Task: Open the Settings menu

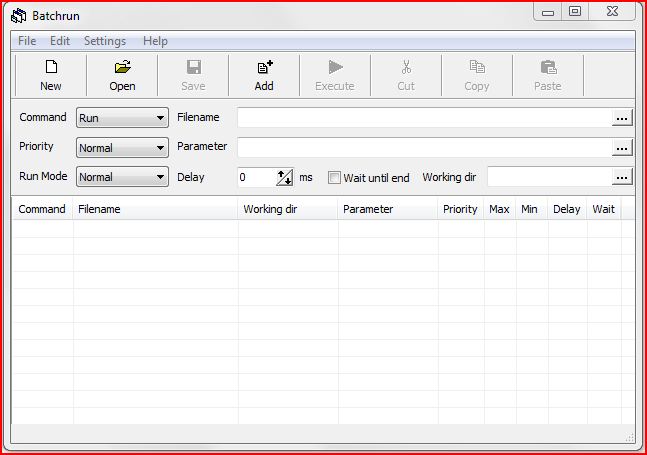Action: tap(105, 41)
